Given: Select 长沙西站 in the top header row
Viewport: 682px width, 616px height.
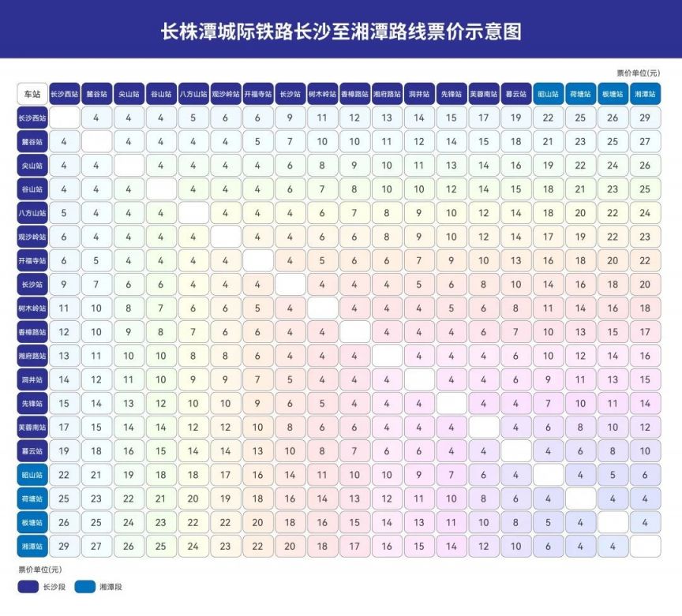Looking at the screenshot, I should point(64,94).
